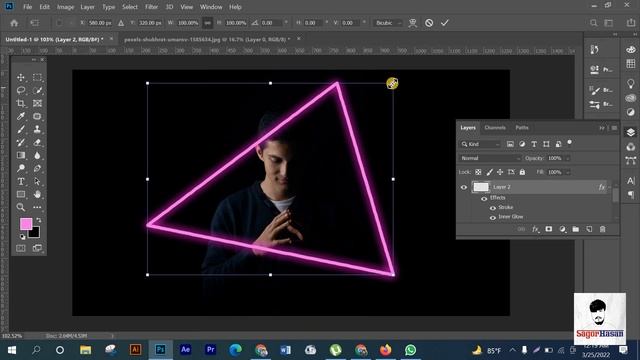Switch to the Channels tab
Viewport: 640px width, 360px height.
pos(495,128)
